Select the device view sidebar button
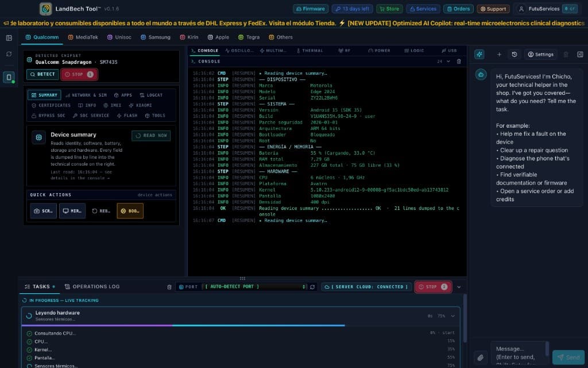Screen dimensions: 588x368 pyautogui.click(x=9, y=78)
